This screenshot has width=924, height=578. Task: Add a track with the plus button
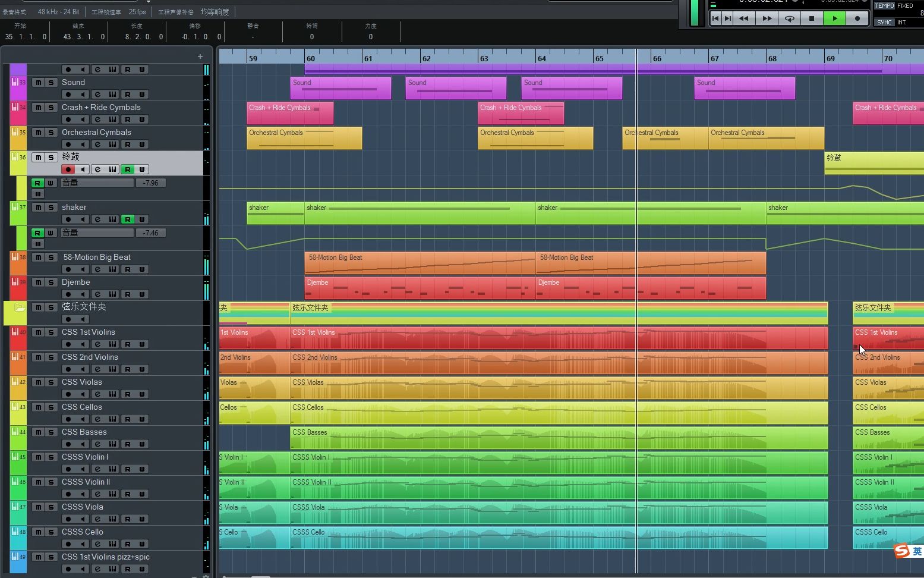pyautogui.click(x=200, y=56)
